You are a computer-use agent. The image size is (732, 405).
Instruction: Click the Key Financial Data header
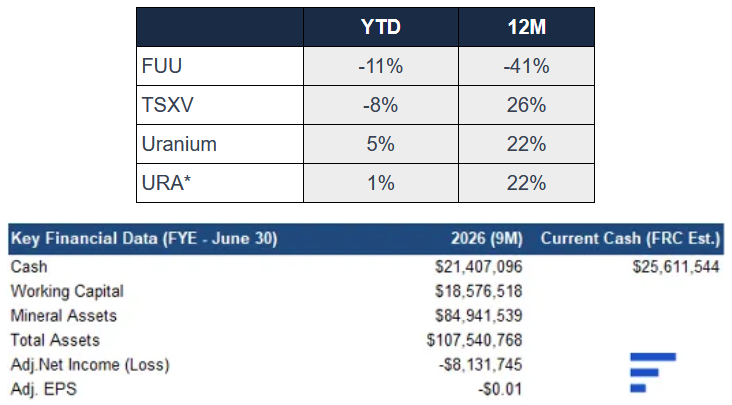144,238
